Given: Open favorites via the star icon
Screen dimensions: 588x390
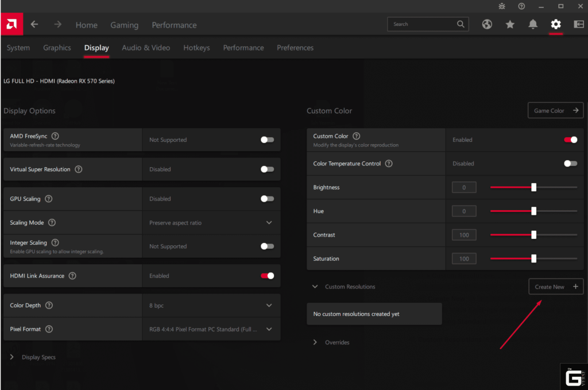Looking at the screenshot, I should click(510, 25).
